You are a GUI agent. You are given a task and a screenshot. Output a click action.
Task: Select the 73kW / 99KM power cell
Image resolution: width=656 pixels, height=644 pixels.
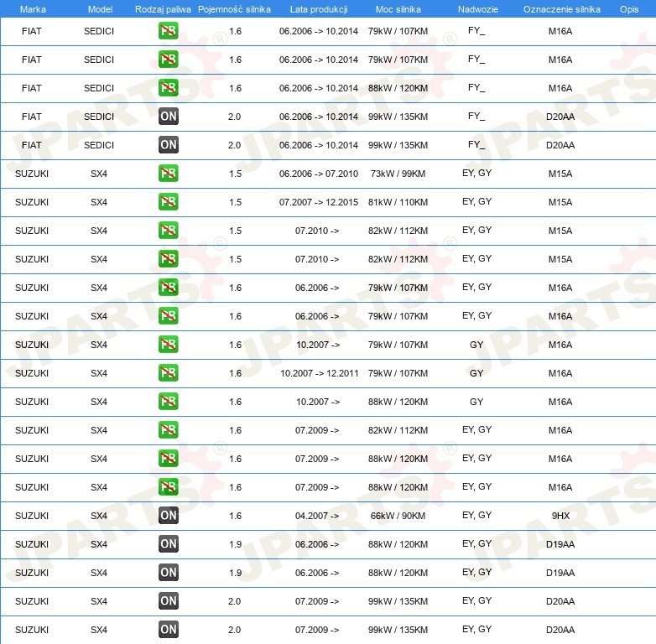tap(398, 174)
